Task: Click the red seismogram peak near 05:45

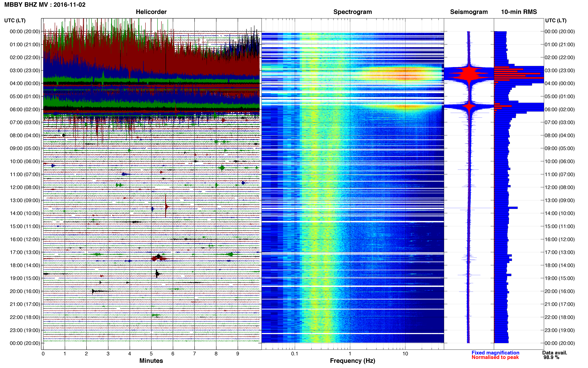Action: coord(469,106)
